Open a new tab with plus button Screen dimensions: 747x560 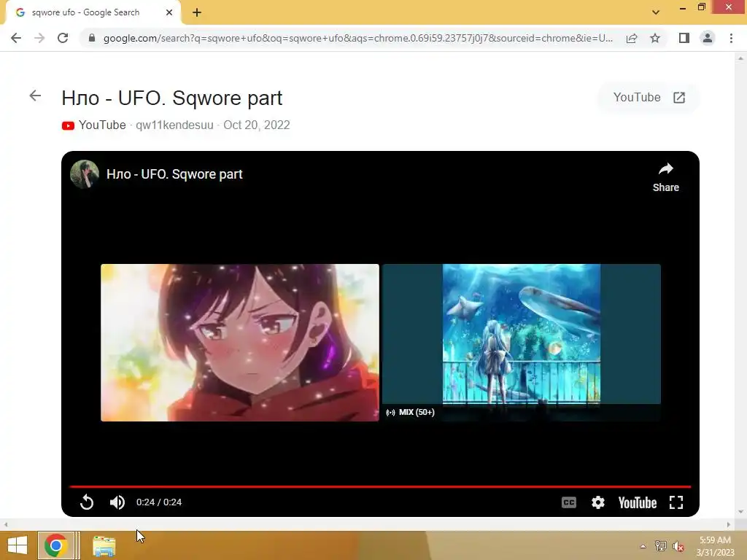197,12
